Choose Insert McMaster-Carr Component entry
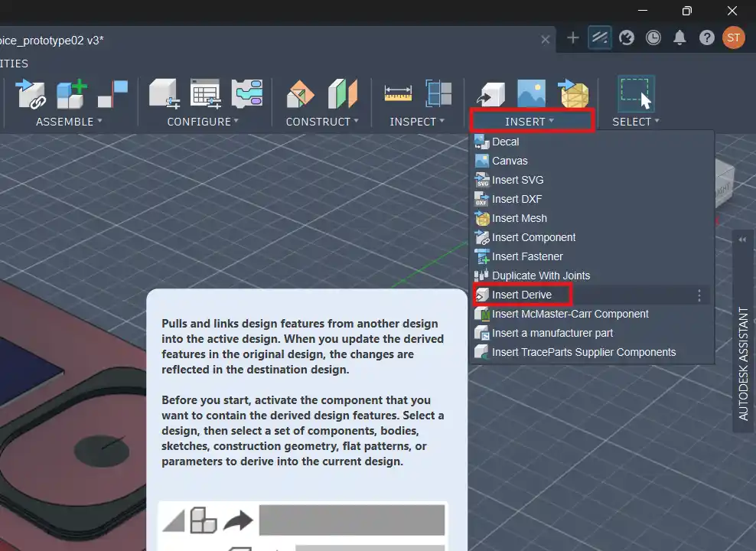This screenshot has width=756, height=551. point(591,314)
